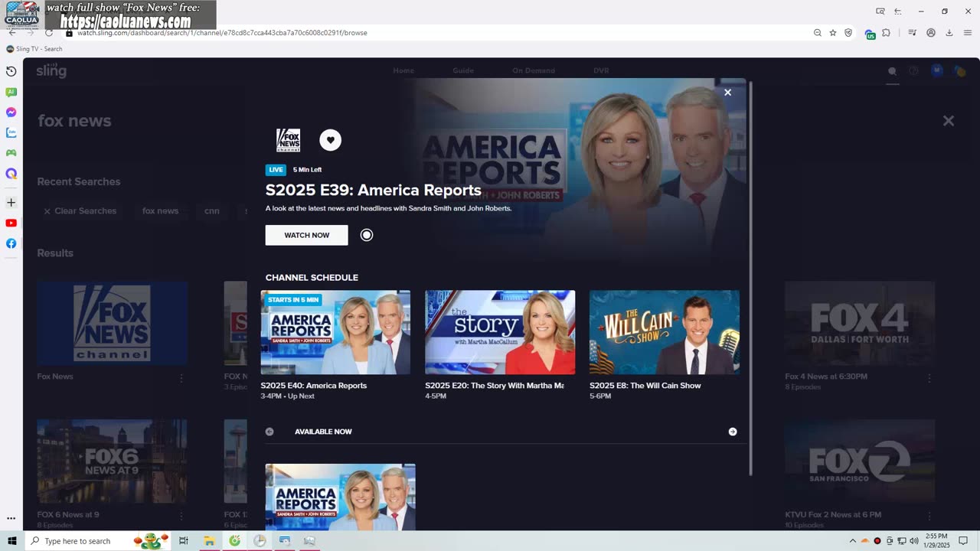This screenshot has width=980, height=551.
Task: Toggle the record circle next to Watch Now
Action: click(367, 235)
